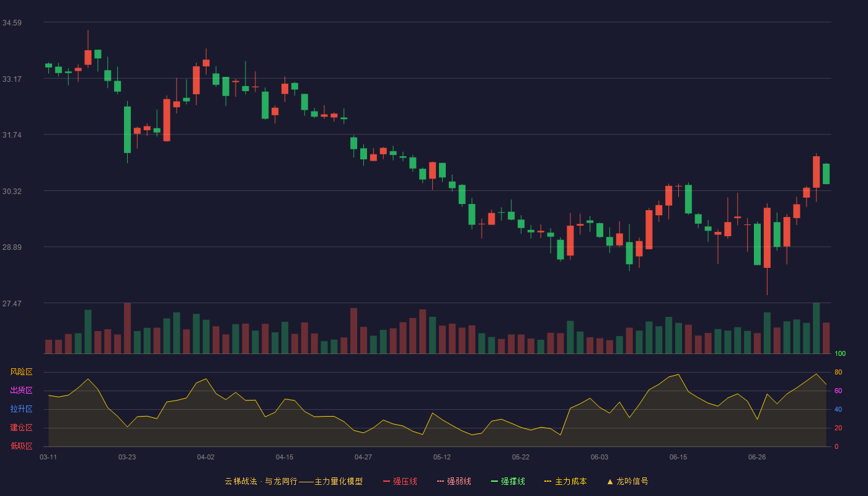Image resolution: width=868 pixels, height=496 pixels.
Task: Select the 主力成本 legend text
Action: [x=570, y=481]
